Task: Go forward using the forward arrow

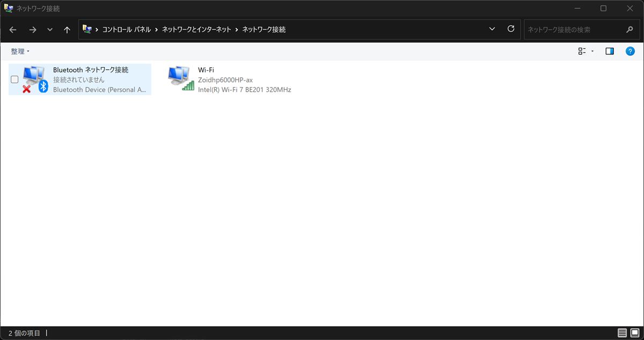Action: pos(33,30)
